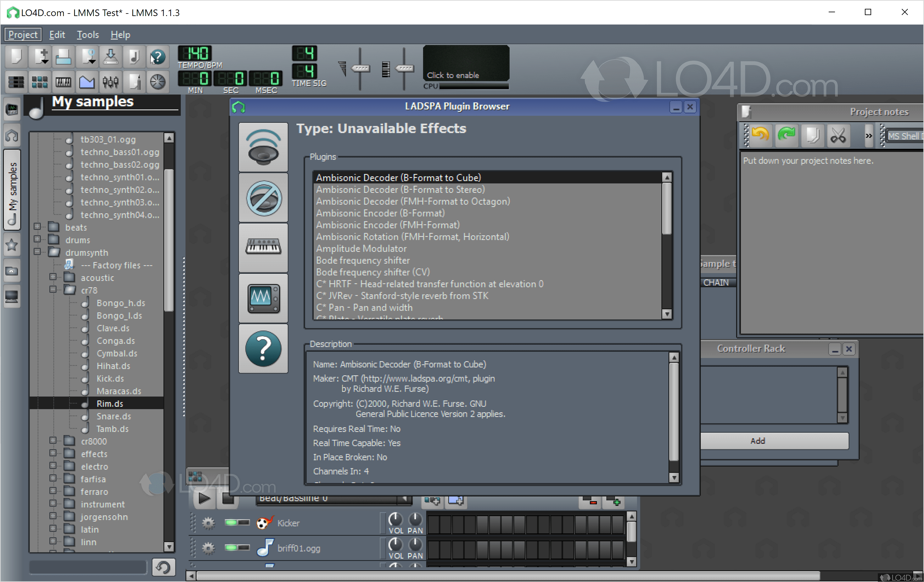Click the master volume slider handle
The width and height of the screenshot is (924, 582).
tap(360, 68)
